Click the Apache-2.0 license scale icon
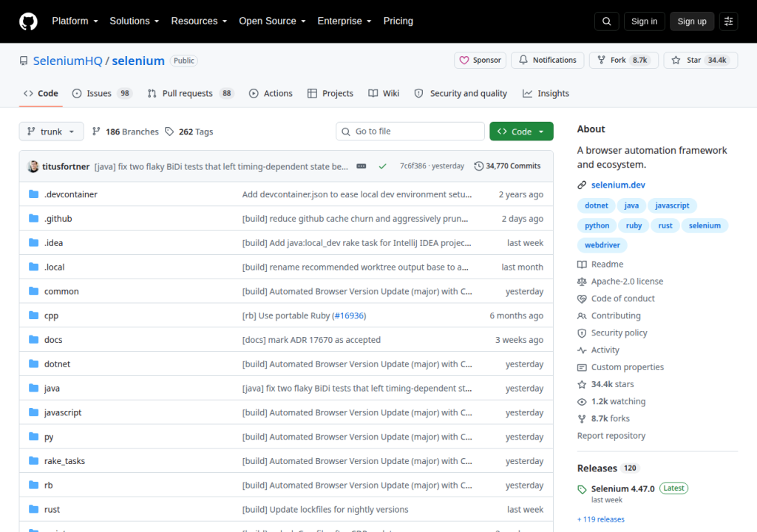 point(582,282)
